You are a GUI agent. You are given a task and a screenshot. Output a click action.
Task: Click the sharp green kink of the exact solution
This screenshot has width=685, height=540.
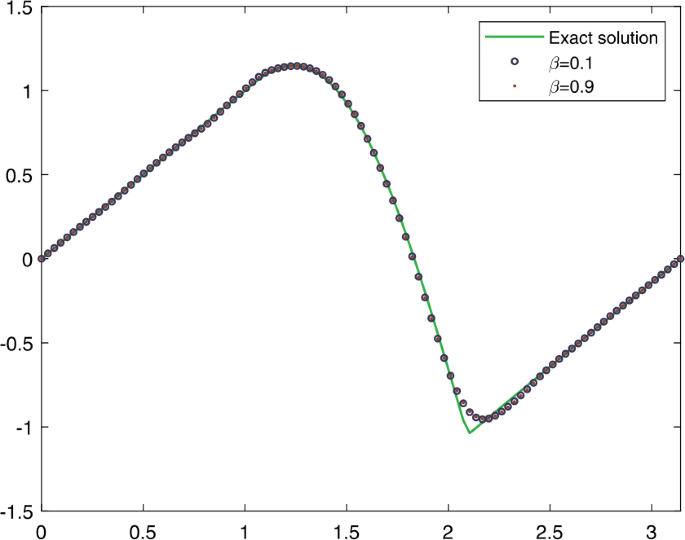pyautogui.click(x=470, y=433)
